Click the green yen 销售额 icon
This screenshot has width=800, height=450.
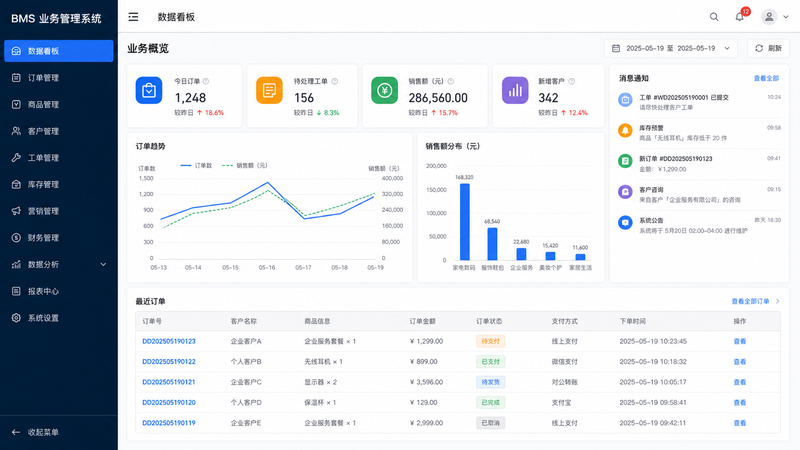pos(384,90)
